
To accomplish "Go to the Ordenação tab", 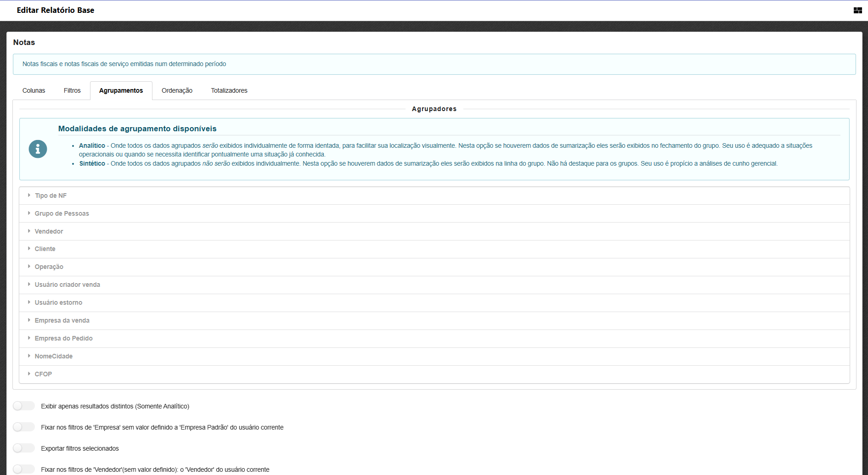I will 177,90.
